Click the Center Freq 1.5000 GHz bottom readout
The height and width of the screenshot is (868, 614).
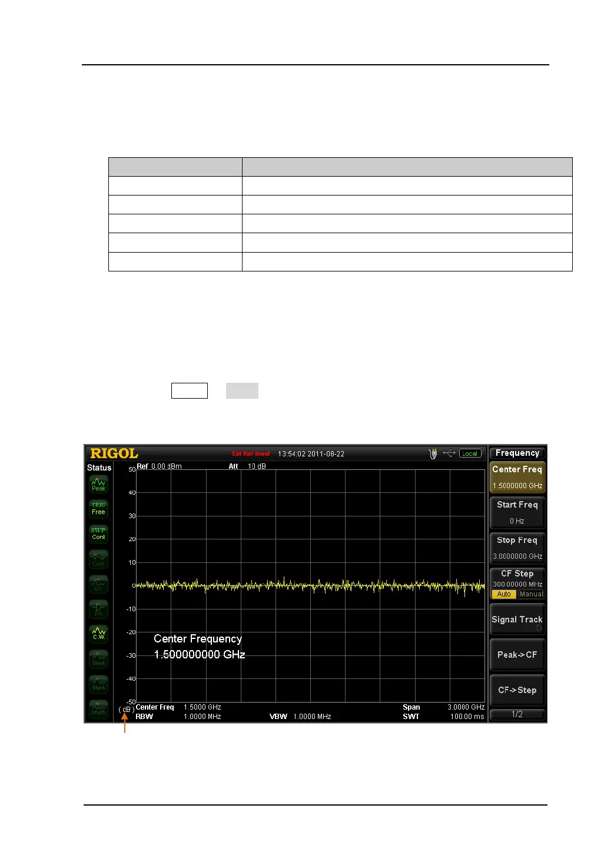[178, 707]
